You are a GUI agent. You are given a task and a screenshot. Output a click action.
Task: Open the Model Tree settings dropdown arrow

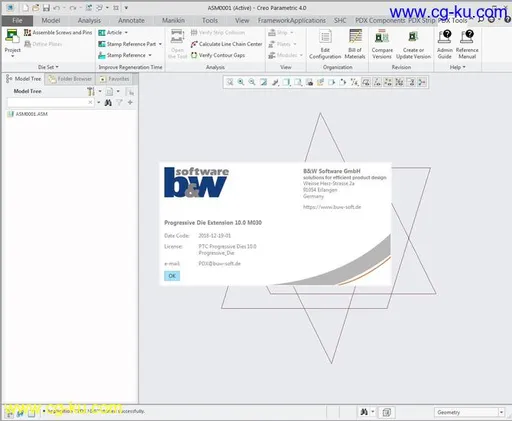[100, 91]
